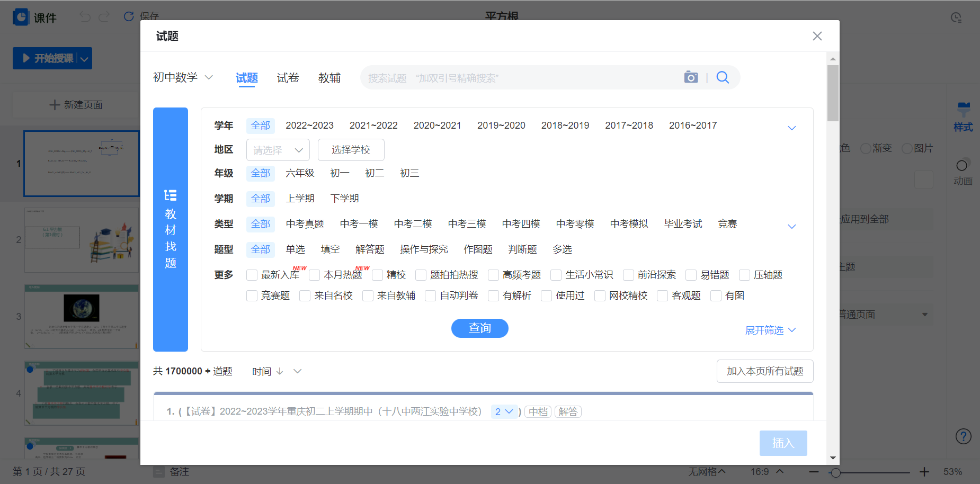The width and height of the screenshot is (980, 484).
Task: Open the 16:9 aspect ratio selector
Action: [x=767, y=471]
